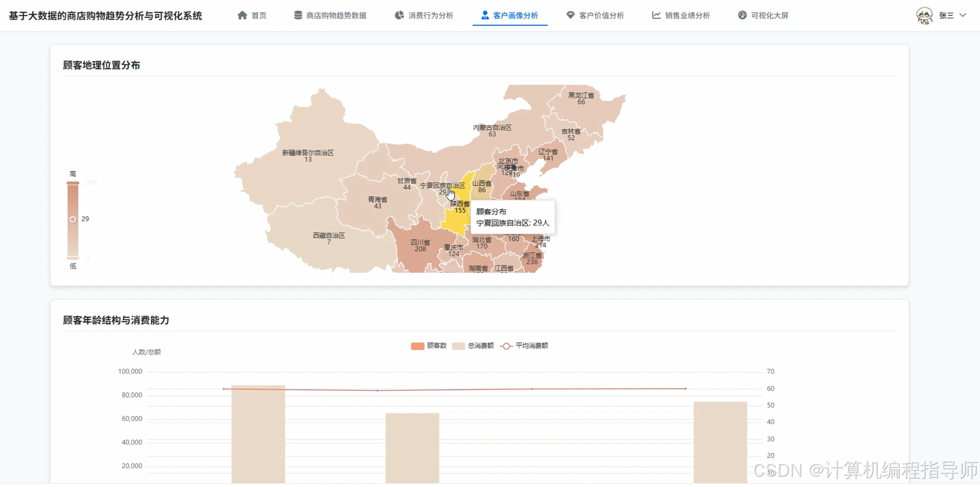
Task: Click the diamond icon for 客户价值分析
Action: pos(570,15)
